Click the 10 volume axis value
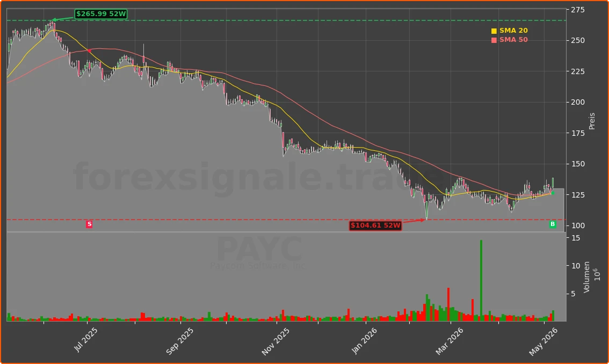Image resolution: width=609 pixels, height=364 pixels. [576, 266]
